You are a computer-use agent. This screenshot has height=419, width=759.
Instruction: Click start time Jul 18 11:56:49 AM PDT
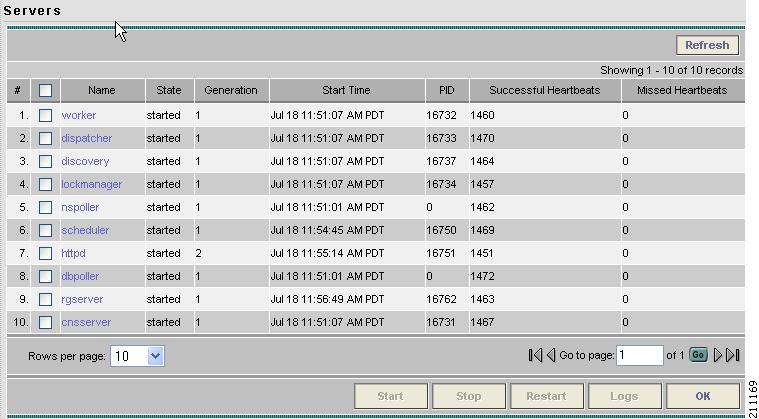327,299
